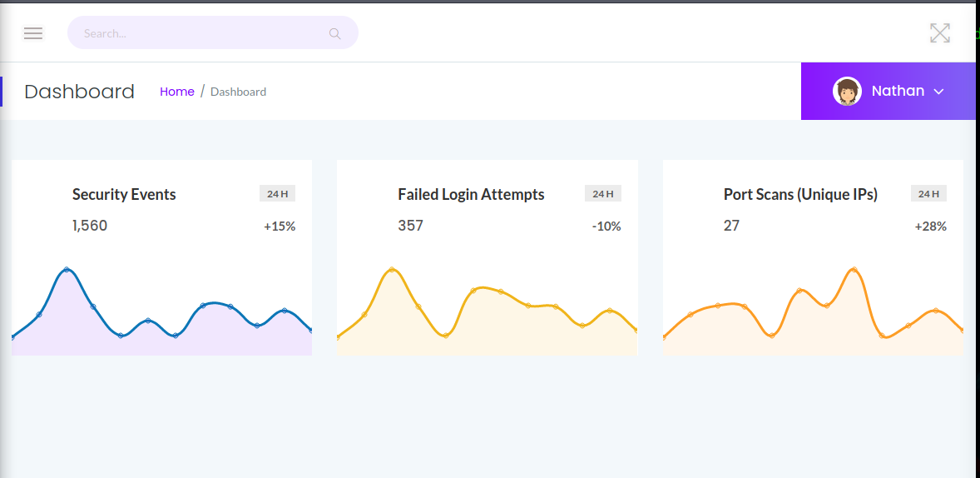Select the Security Events card title

[x=124, y=194]
